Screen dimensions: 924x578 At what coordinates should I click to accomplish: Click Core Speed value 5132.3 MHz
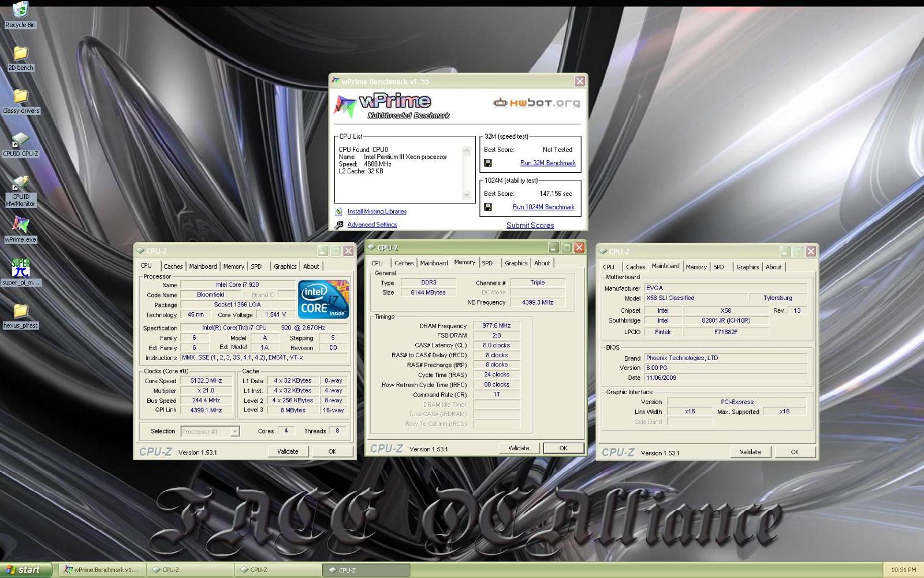click(206, 381)
